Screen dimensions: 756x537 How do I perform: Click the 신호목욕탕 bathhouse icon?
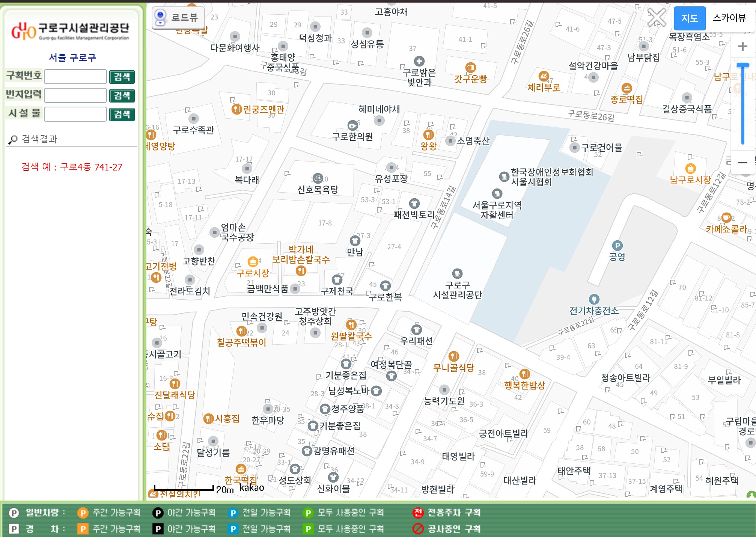click(x=318, y=178)
